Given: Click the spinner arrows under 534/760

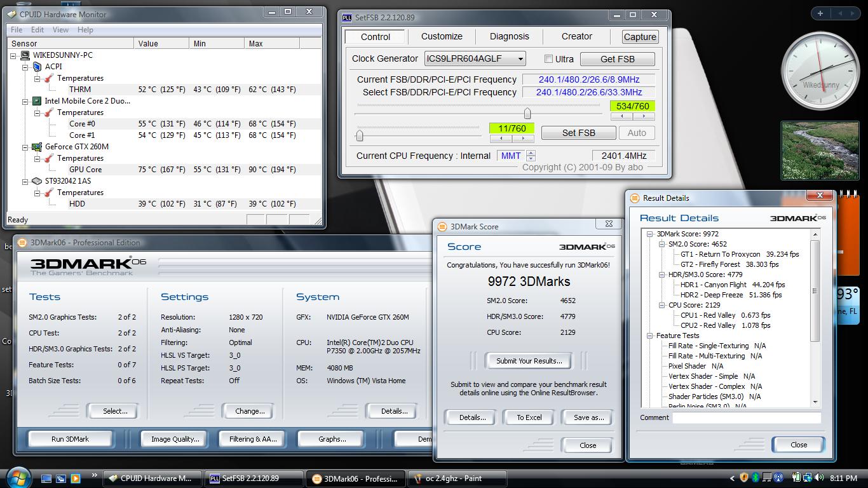Looking at the screenshot, I should [x=632, y=116].
